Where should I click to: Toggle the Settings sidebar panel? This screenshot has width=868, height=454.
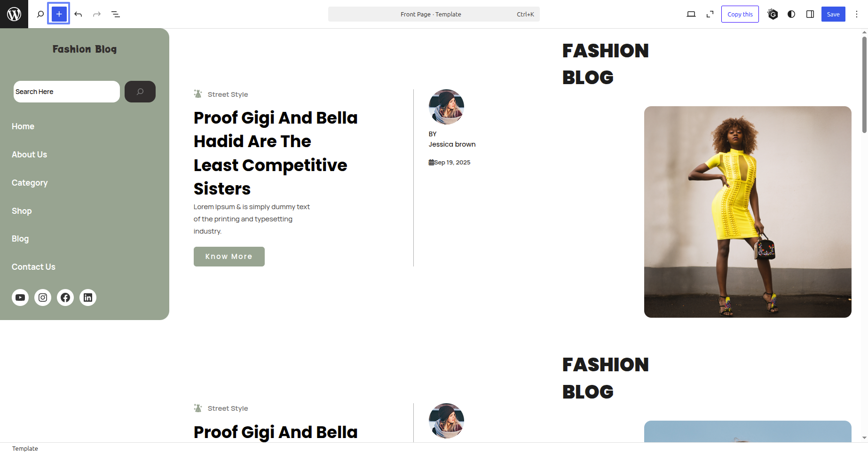click(x=810, y=14)
